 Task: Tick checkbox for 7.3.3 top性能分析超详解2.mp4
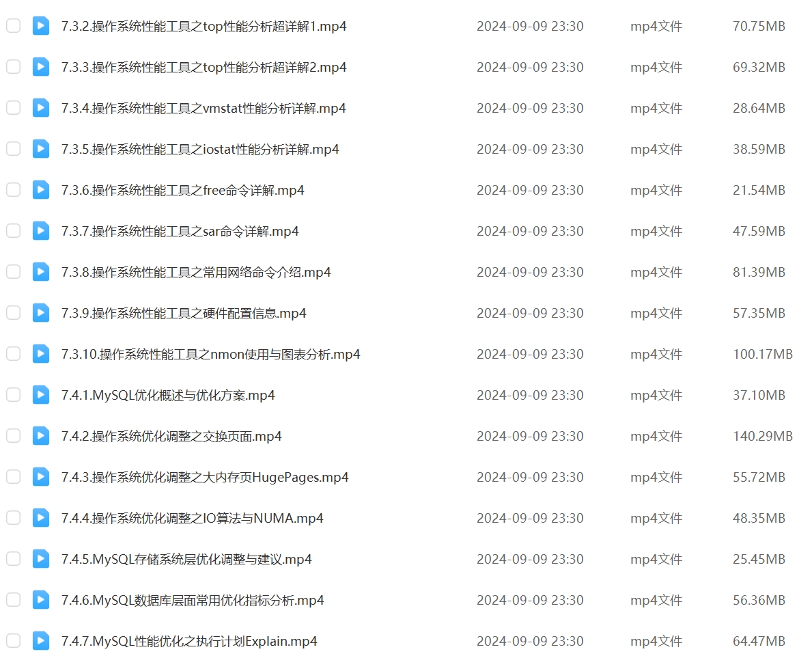(x=14, y=67)
